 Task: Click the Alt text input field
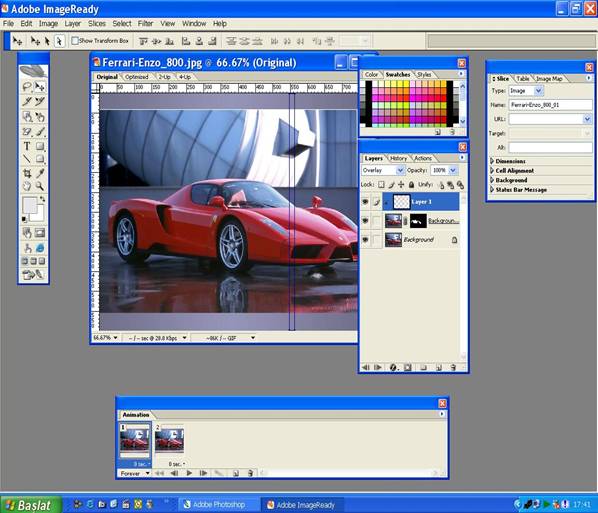click(550, 147)
